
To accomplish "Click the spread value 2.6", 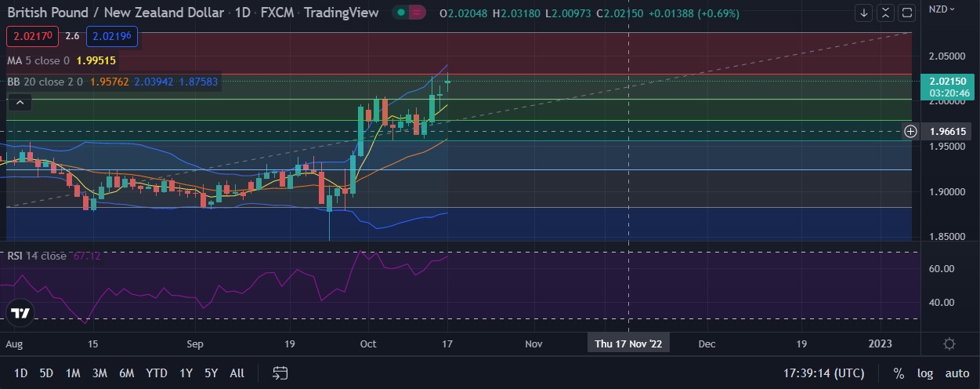I will tap(72, 36).
